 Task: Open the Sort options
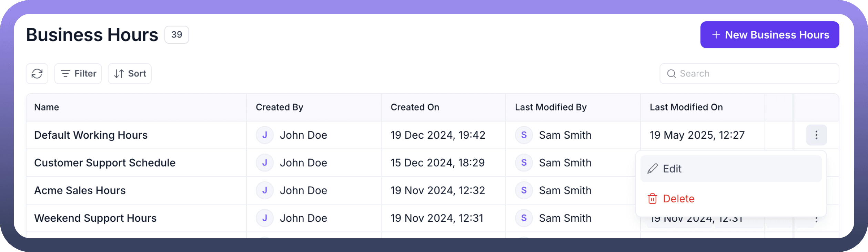point(130,74)
